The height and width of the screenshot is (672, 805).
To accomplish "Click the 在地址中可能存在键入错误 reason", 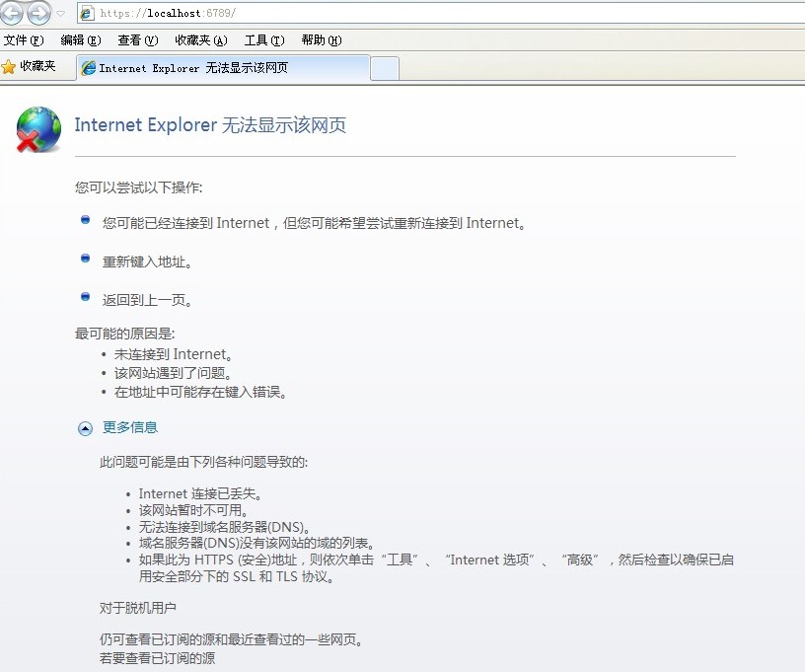I will click(x=200, y=392).
